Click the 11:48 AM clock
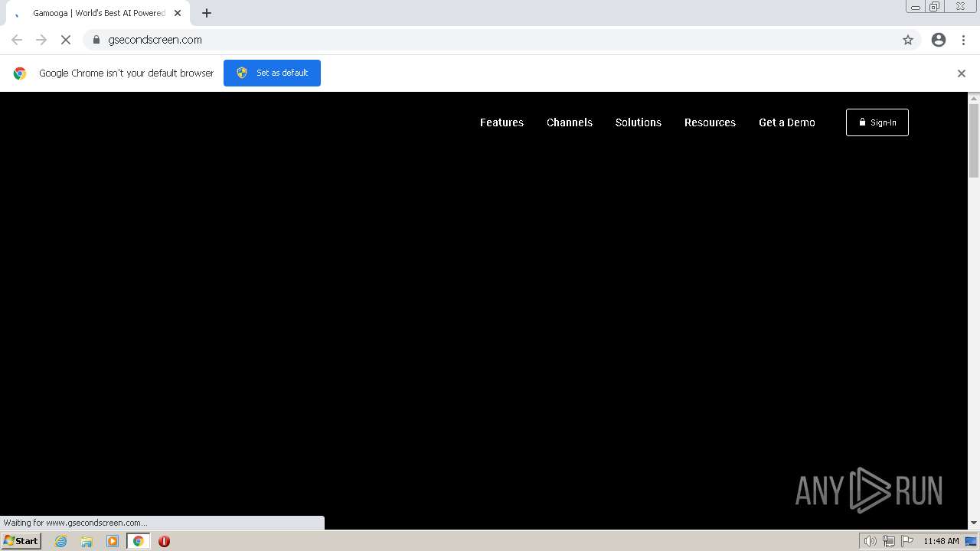The height and width of the screenshot is (551, 980). click(941, 541)
